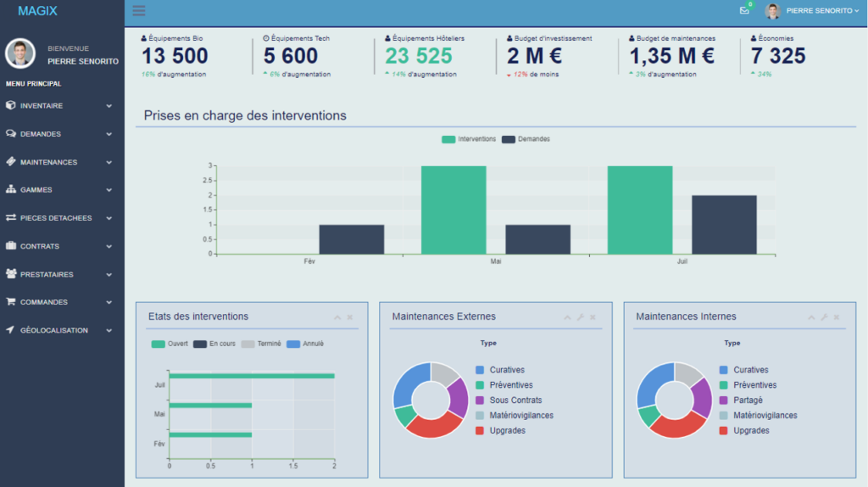The width and height of the screenshot is (868, 487).
Task: Open wrench settings on Maintenances Externes panel
Action: [x=581, y=317]
